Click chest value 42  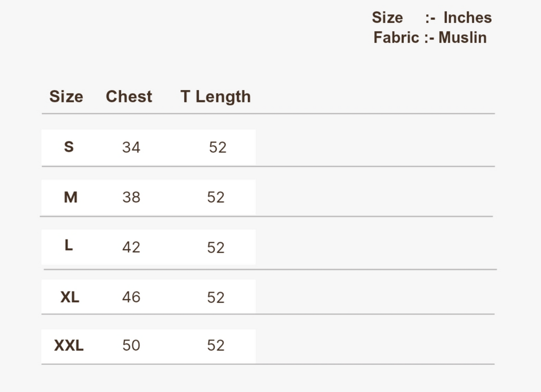click(131, 247)
